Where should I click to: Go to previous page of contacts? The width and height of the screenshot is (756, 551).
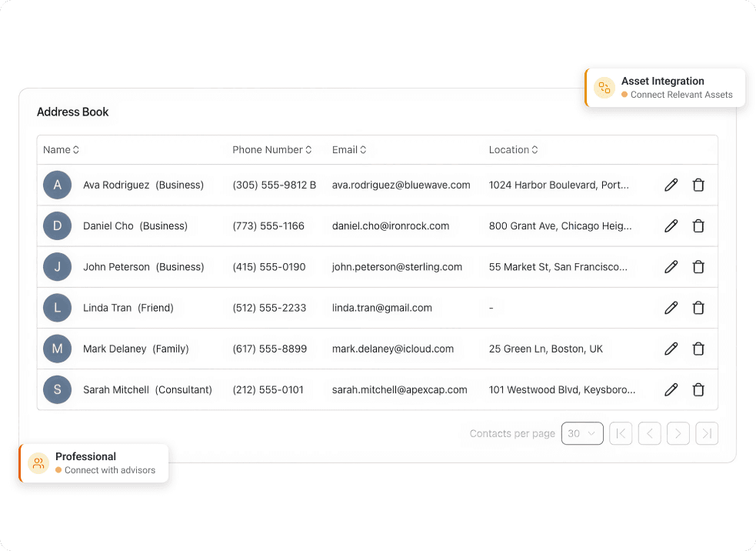point(649,433)
